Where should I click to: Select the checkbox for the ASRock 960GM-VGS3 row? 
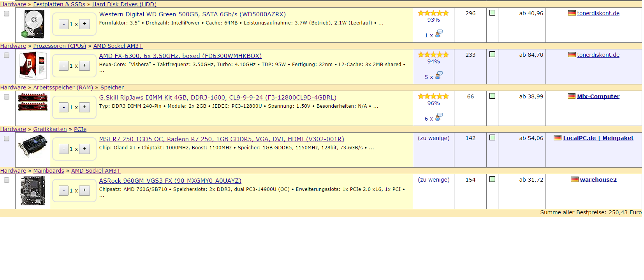(7, 180)
